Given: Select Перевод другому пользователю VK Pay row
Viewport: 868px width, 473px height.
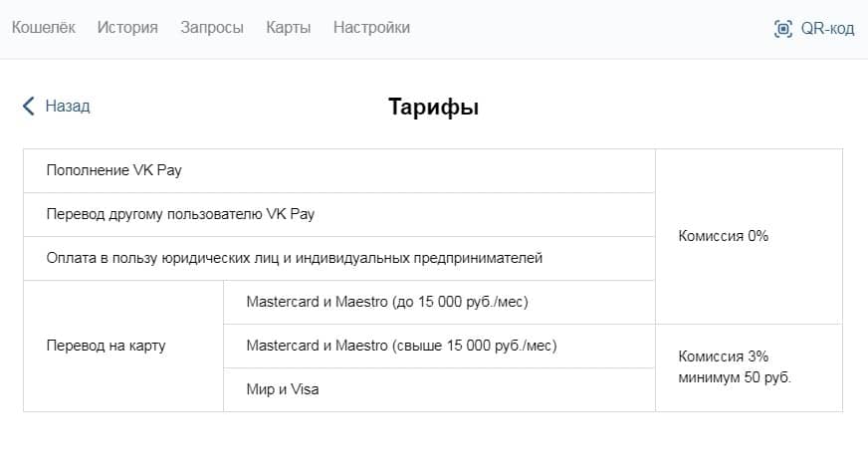Looking at the screenshot, I should (339, 214).
